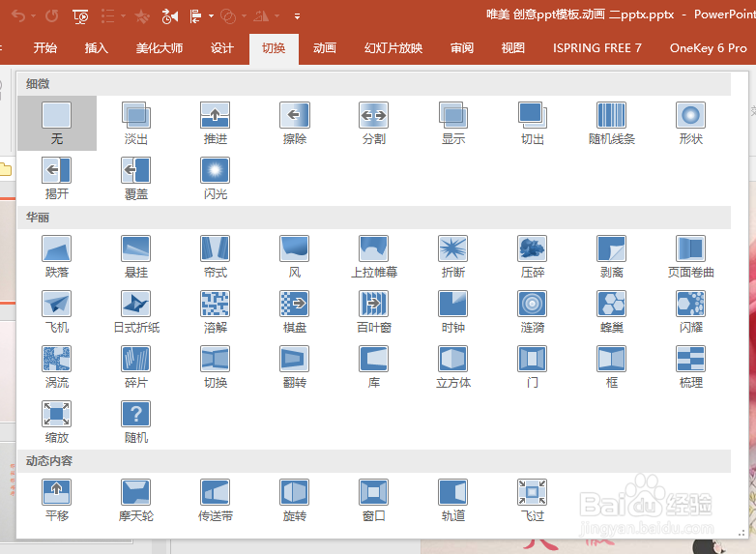Select the 分割 split transition

point(374,124)
